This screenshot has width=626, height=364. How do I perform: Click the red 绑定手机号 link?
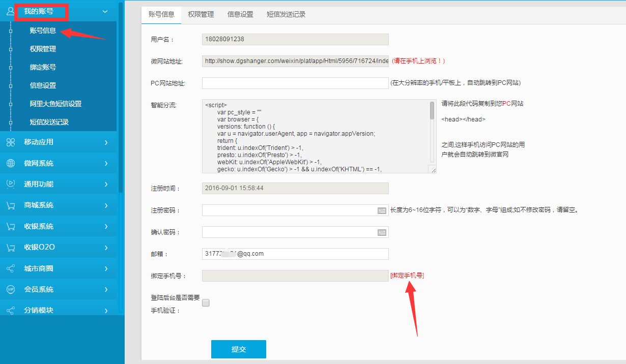pyautogui.click(x=407, y=276)
